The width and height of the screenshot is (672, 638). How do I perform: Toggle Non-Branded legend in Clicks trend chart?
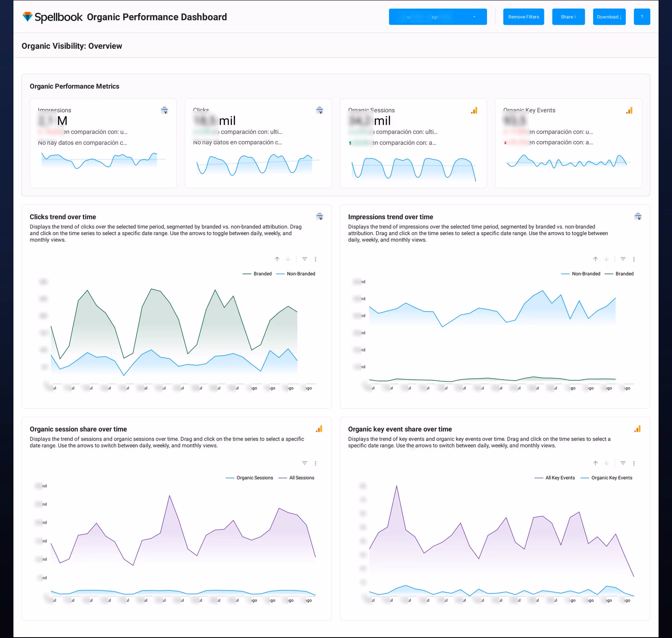coord(296,274)
